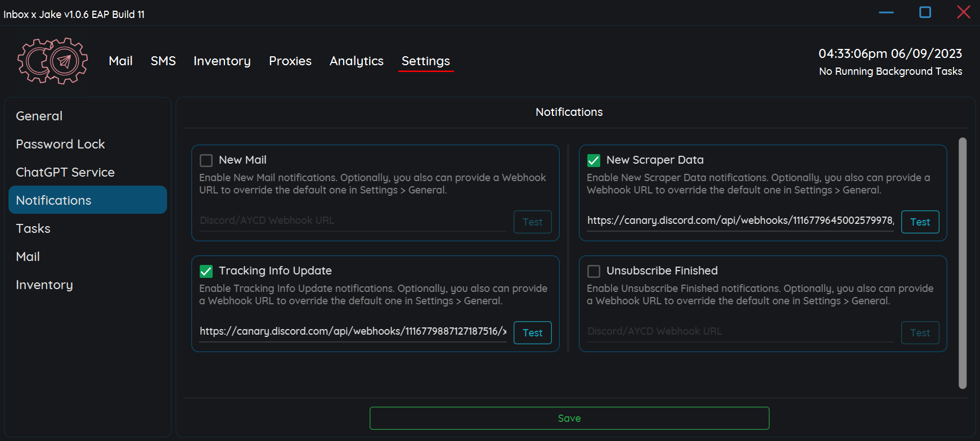Disable the Tracking Info Update checkbox
Viewport: 980px width, 441px height.
point(206,271)
